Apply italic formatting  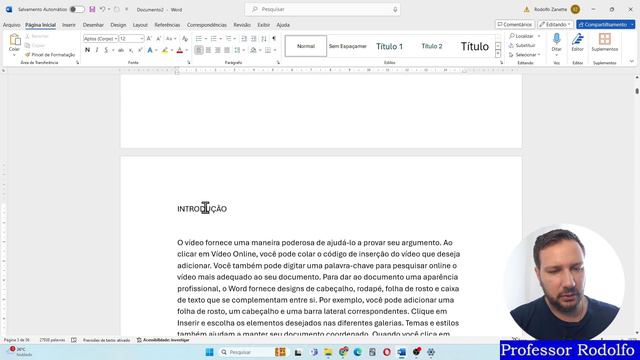tap(97, 50)
